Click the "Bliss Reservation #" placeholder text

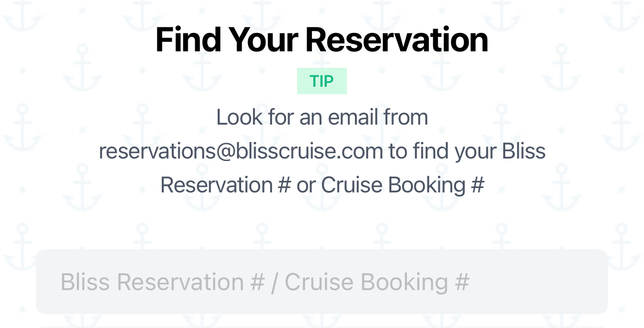162,282
